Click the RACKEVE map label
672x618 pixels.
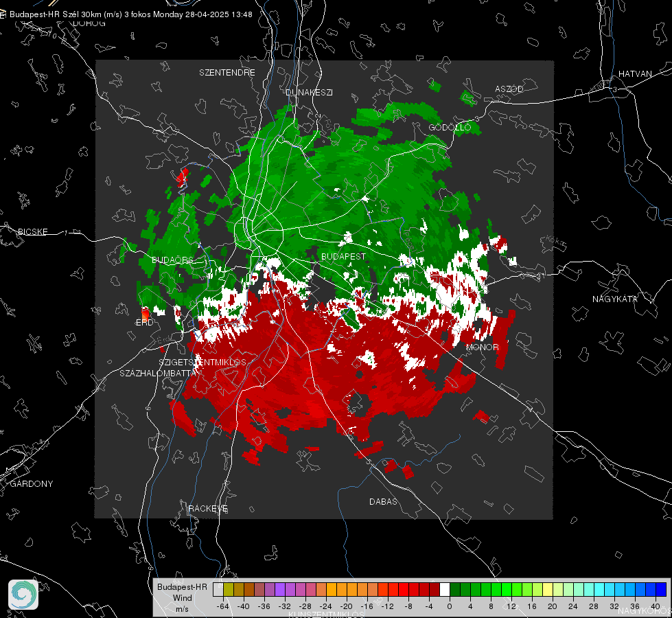pyautogui.click(x=208, y=508)
